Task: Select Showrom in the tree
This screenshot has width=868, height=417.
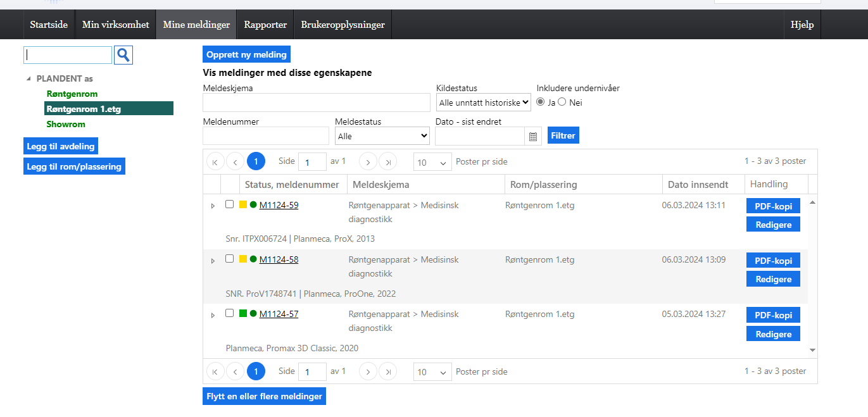Action: 66,124
